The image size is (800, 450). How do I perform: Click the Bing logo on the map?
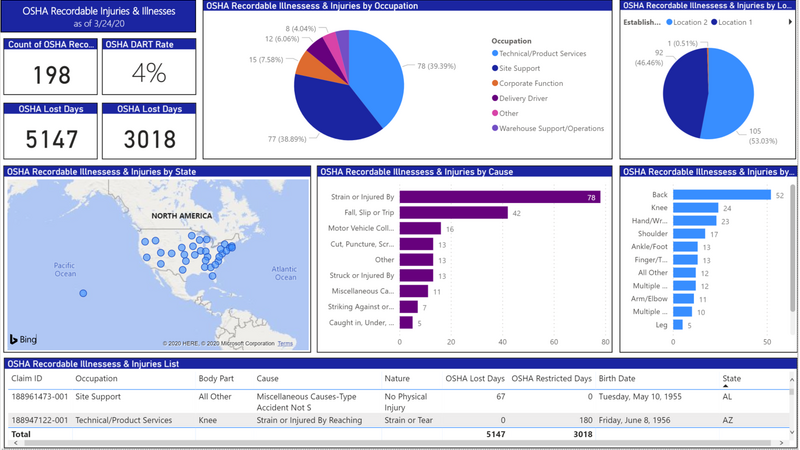click(23, 339)
